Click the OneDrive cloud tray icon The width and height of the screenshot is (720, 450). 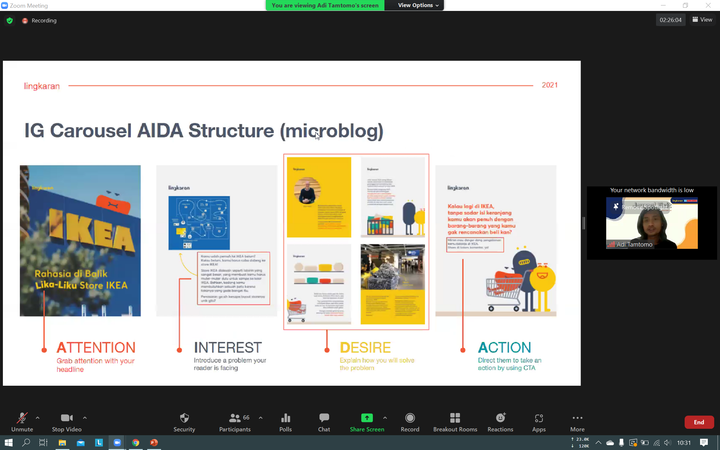click(610, 443)
